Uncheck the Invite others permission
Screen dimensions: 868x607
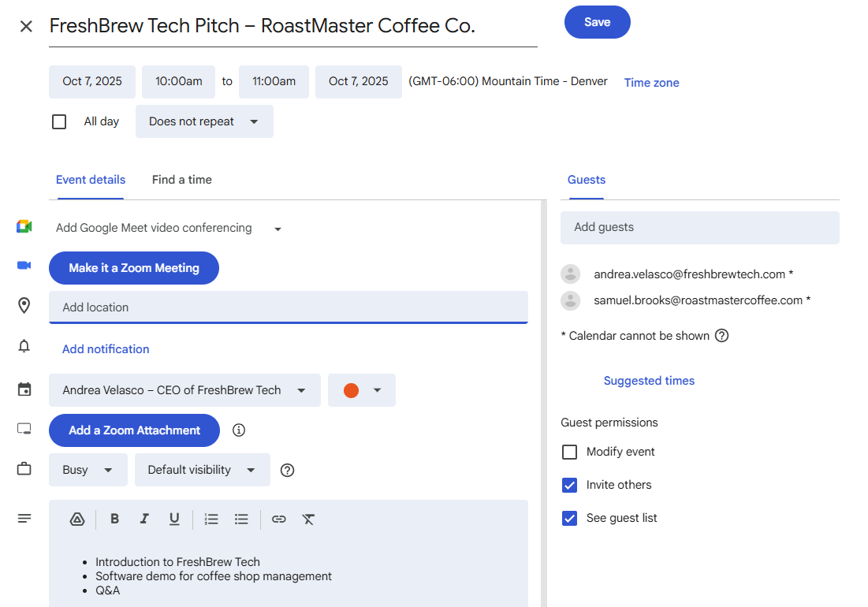(x=569, y=485)
